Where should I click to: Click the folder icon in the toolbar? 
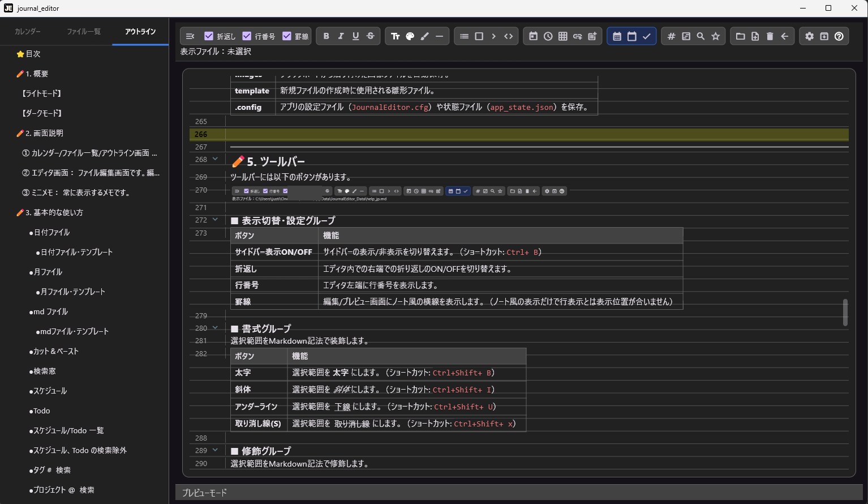tap(740, 36)
